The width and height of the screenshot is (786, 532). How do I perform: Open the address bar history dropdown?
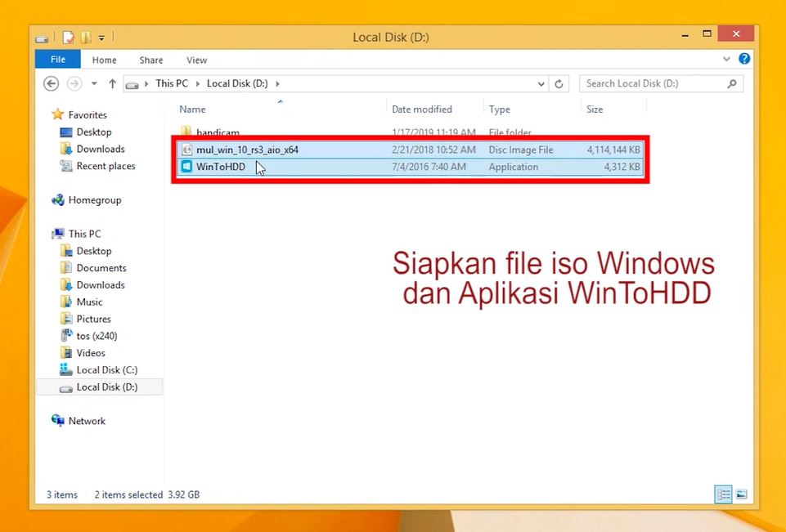(541, 84)
